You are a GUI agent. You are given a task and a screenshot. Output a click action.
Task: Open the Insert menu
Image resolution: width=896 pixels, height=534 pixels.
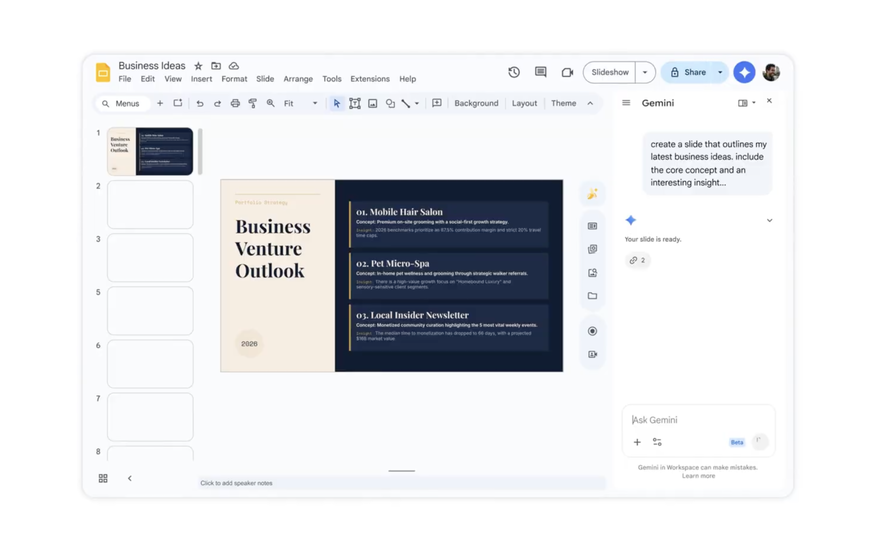201,79
